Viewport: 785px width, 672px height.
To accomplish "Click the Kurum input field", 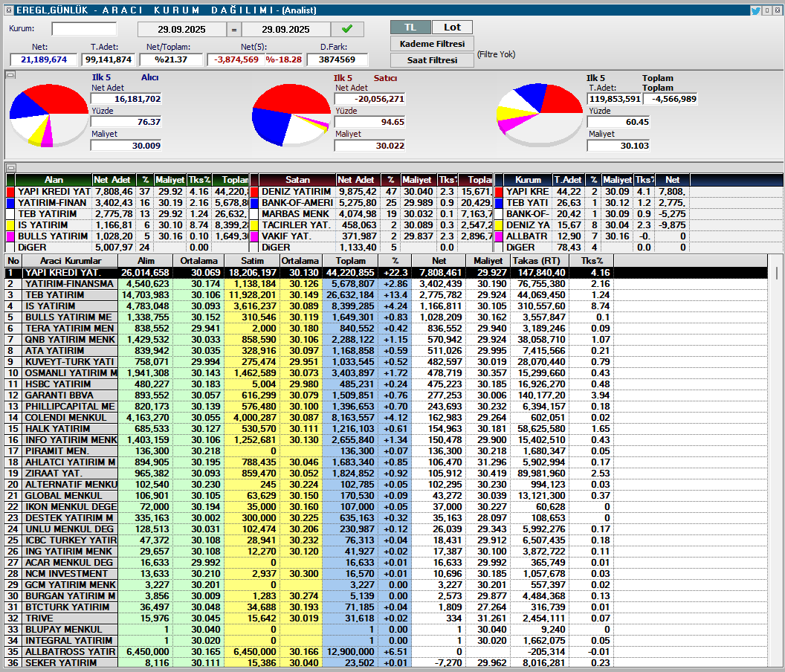I will [84, 29].
